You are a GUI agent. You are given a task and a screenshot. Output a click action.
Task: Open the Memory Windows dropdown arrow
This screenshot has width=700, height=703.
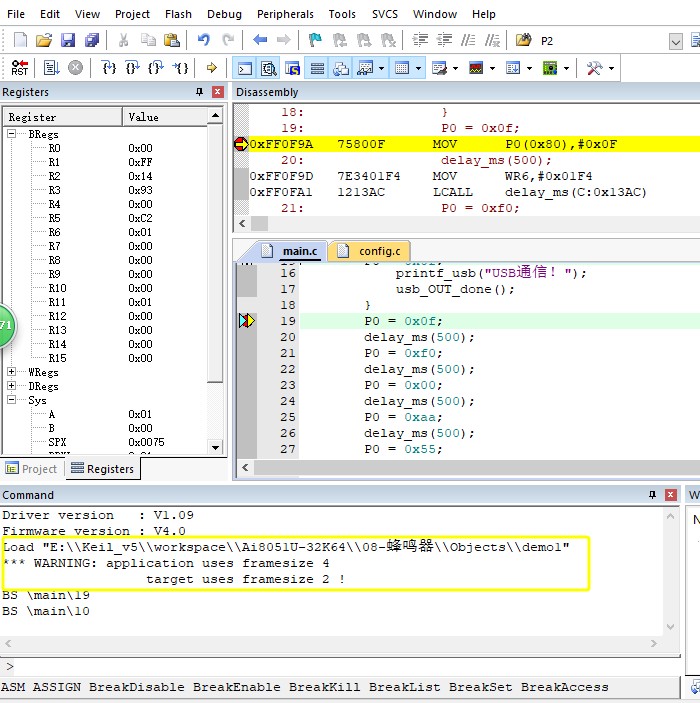coord(418,69)
